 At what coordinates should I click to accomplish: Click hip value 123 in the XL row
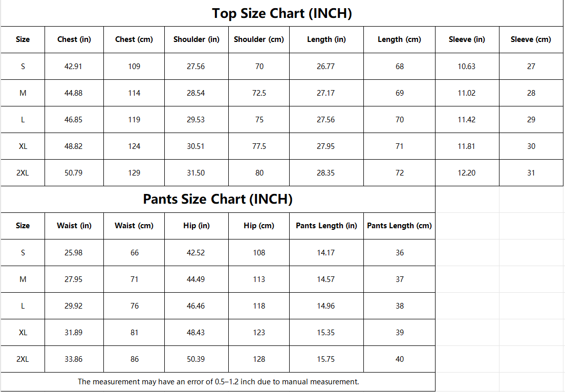point(259,333)
